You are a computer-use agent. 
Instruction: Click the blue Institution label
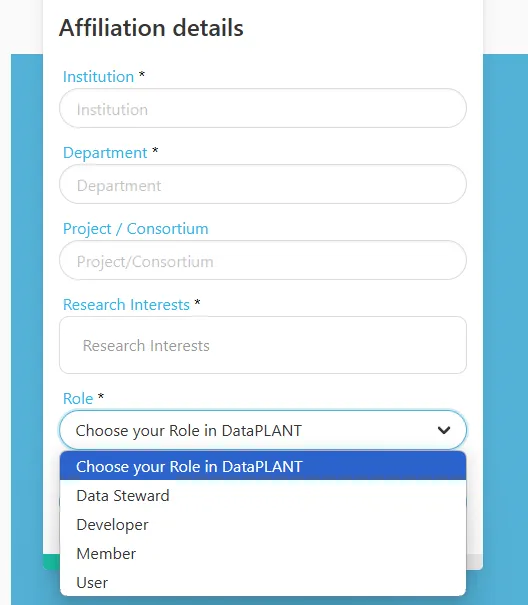(x=98, y=77)
